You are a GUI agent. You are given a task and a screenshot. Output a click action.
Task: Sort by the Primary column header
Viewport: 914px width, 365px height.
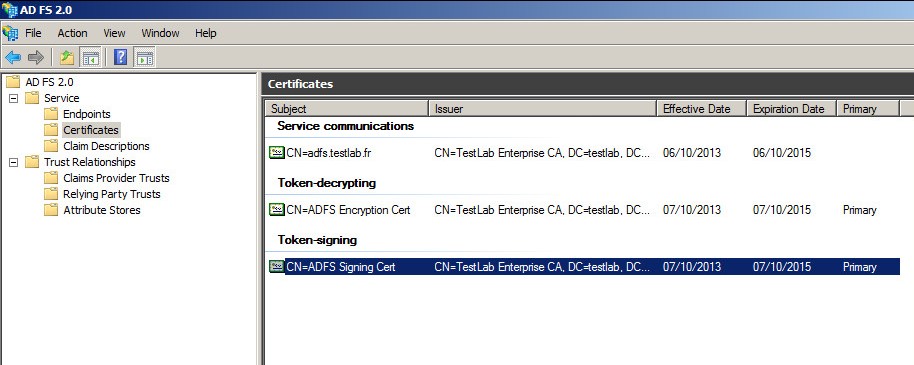(868, 109)
